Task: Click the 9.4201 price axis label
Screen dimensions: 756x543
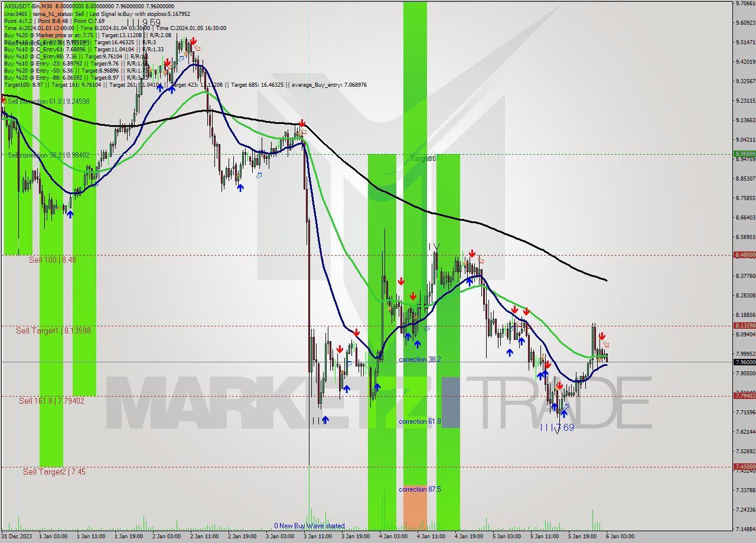Action: [x=745, y=62]
